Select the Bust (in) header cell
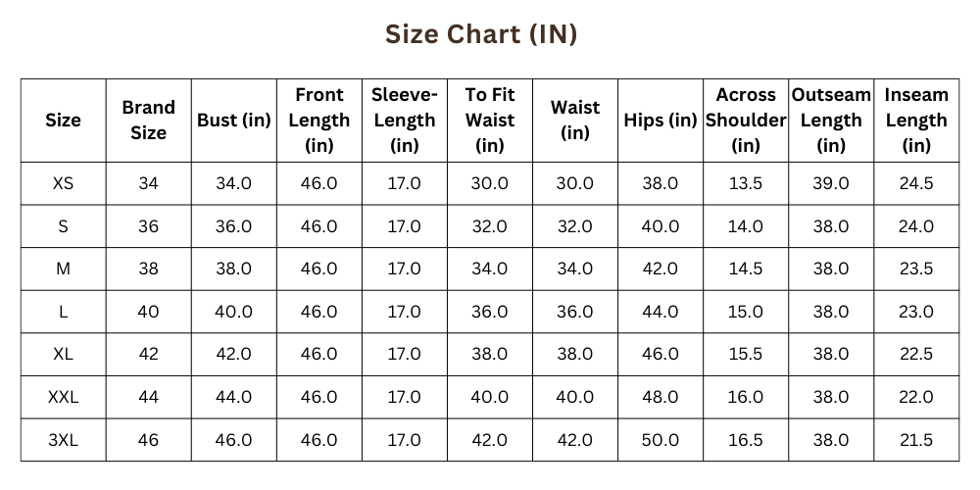The height and width of the screenshot is (490, 980). (x=233, y=121)
